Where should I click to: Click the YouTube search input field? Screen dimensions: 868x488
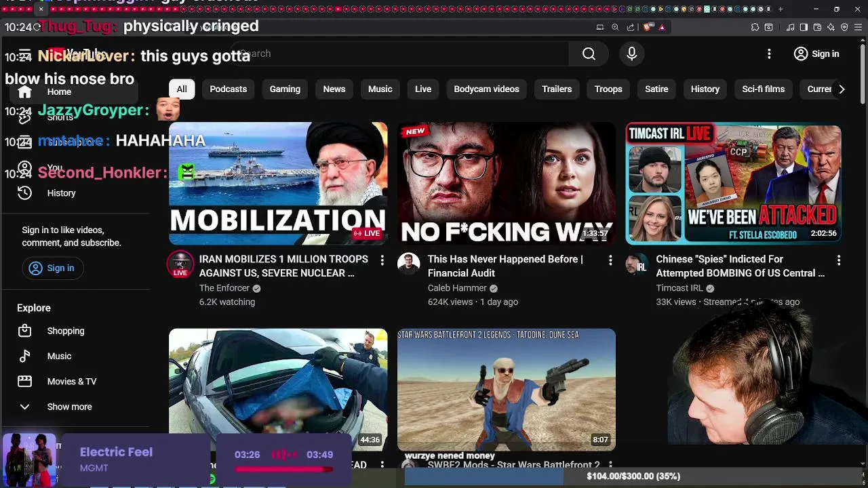click(x=400, y=54)
